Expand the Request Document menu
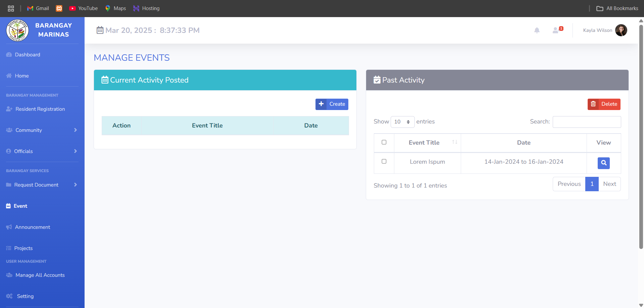This screenshot has width=644, height=308. [42, 185]
